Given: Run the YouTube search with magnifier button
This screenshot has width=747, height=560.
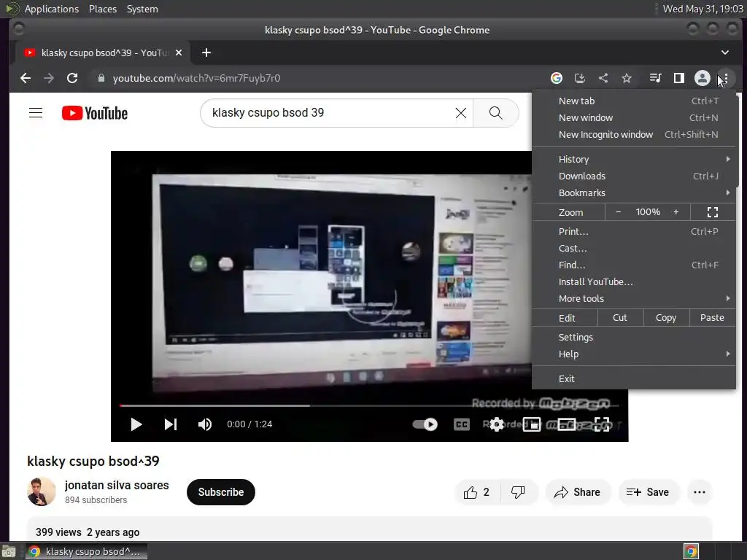Looking at the screenshot, I should [x=496, y=113].
